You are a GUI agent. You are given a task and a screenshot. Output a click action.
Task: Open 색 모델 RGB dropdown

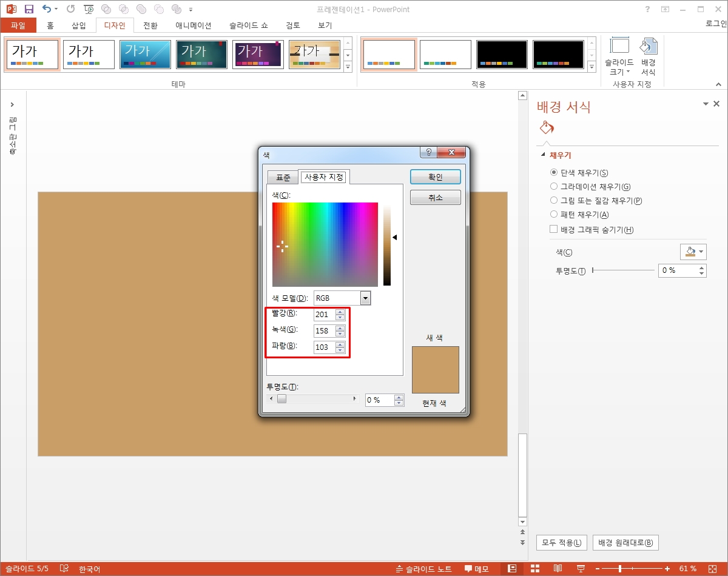point(365,298)
